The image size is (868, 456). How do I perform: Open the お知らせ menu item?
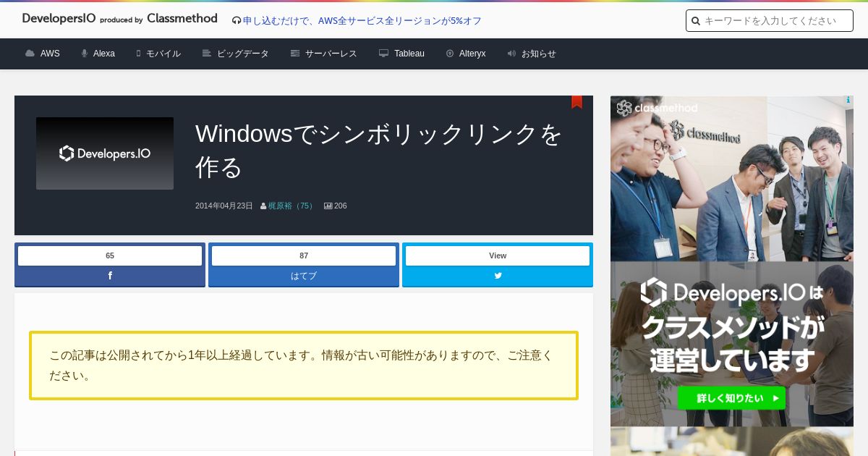(539, 54)
